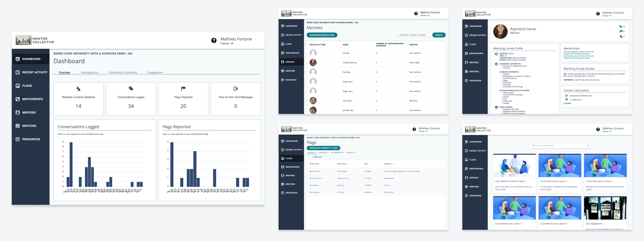Expand the Partner dropdown in the Mentees window
644x241 pixels.
point(424,15)
